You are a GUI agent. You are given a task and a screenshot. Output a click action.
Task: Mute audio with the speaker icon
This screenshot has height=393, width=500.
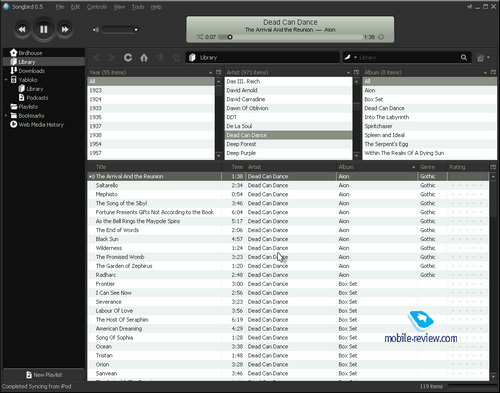(x=96, y=30)
